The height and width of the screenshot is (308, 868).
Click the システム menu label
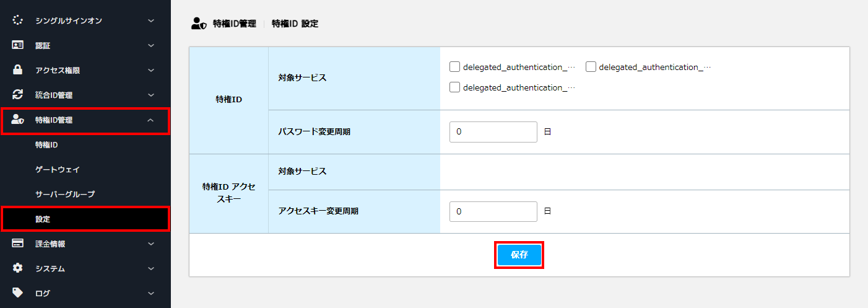pyautogui.click(x=50, y=268)
